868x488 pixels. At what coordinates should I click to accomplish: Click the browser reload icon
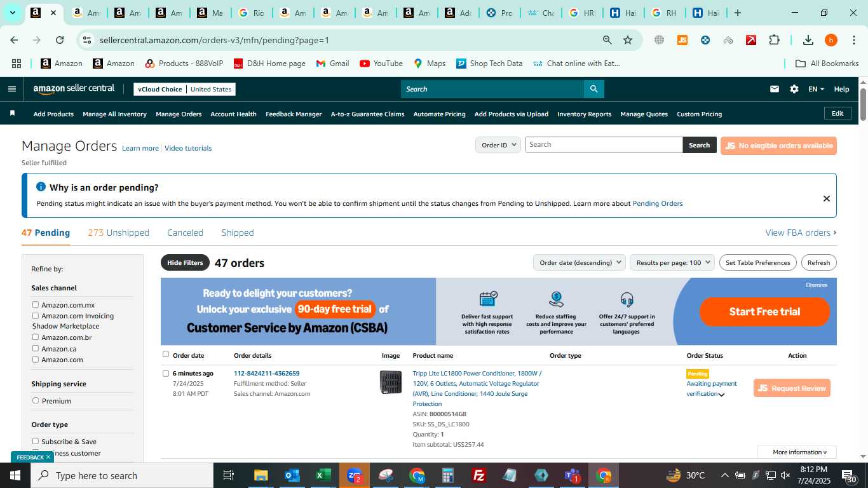point(60,40)
